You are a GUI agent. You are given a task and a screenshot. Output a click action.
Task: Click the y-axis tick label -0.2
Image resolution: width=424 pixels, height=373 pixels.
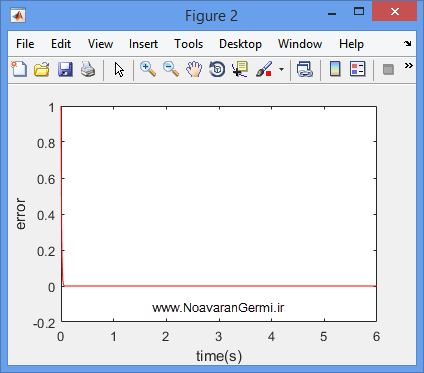[44, 323]
